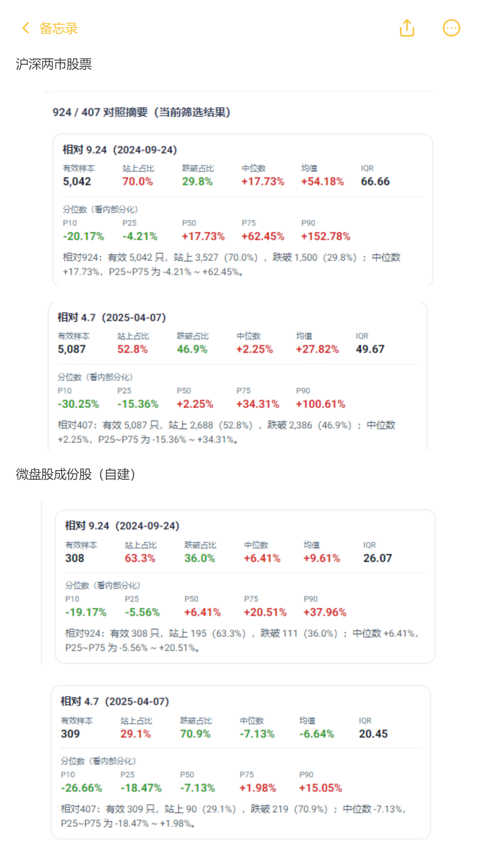Viewport: 477px width, 868px height.
Task: Tap the 相对407 summary text with 2,688
Action: pos(227,432)
